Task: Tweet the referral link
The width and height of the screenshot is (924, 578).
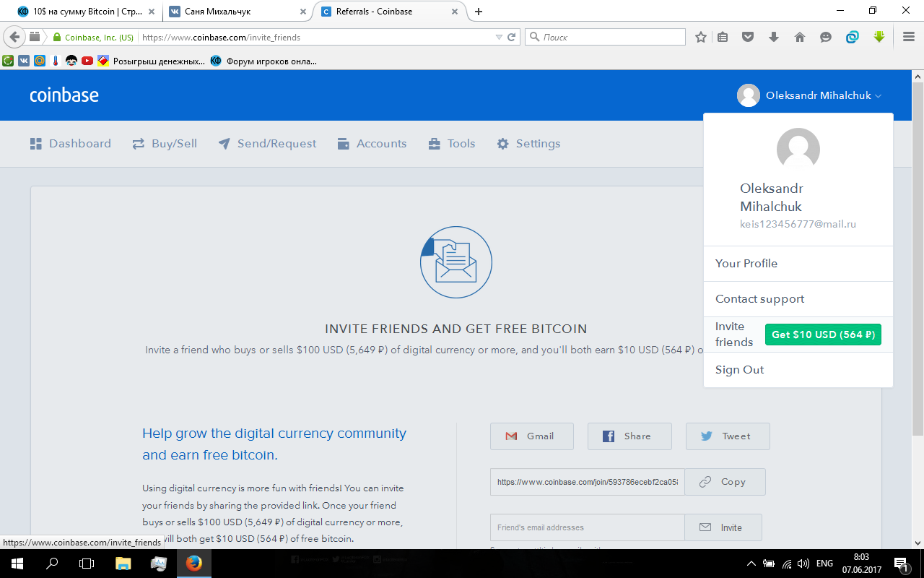Action: pyautogui.click(x=728, y=436)
